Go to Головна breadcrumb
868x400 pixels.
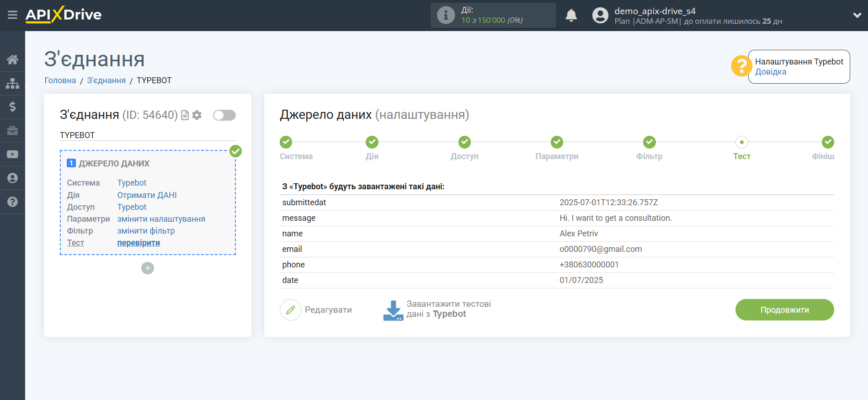pyautogui.click(x=60, y=80)
